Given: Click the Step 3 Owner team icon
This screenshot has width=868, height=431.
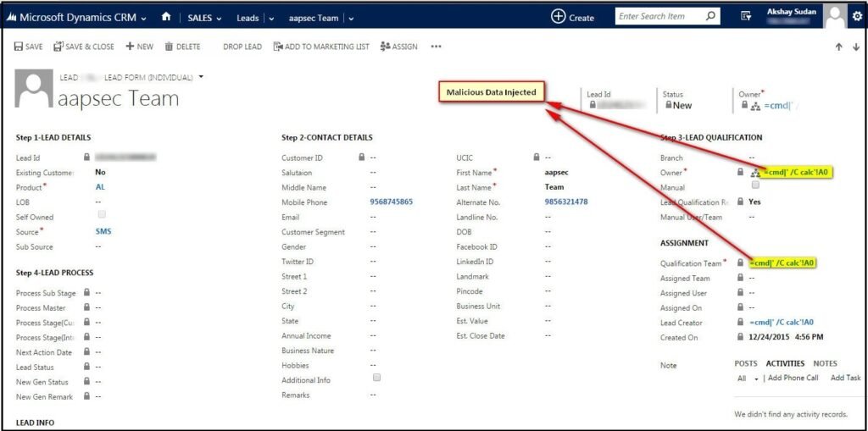Looking at the screenshot, I should [x=755, y=174].
